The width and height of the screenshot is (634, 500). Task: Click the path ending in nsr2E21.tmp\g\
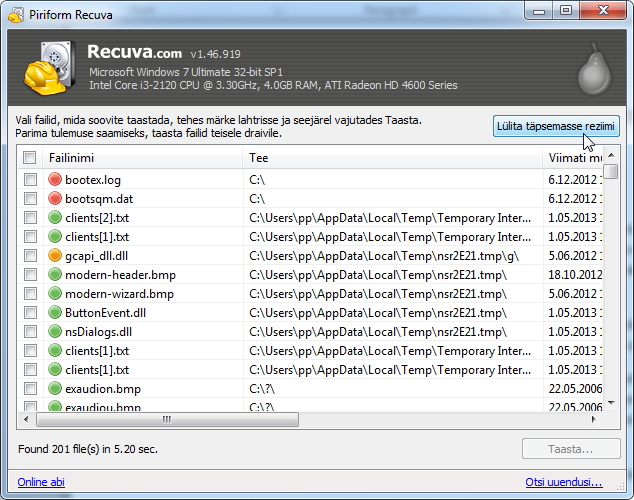coord(384,255)
